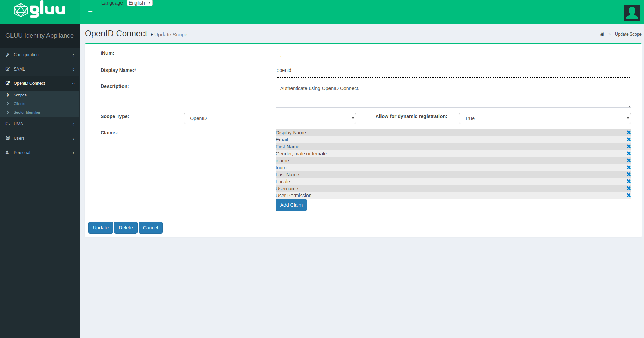Click the Update button
The width and height of the screenshot is (644, 338).
point(101,228)
